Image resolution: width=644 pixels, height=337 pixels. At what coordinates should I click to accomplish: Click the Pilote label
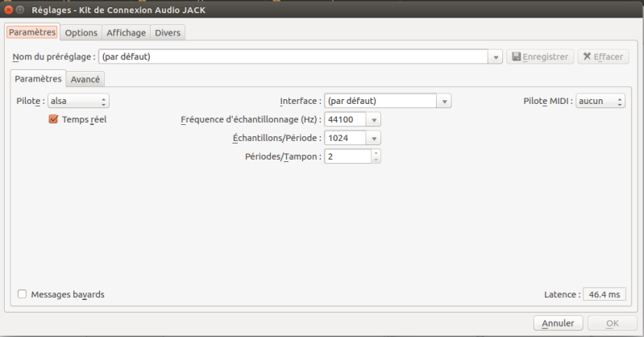tap(30, 101)
